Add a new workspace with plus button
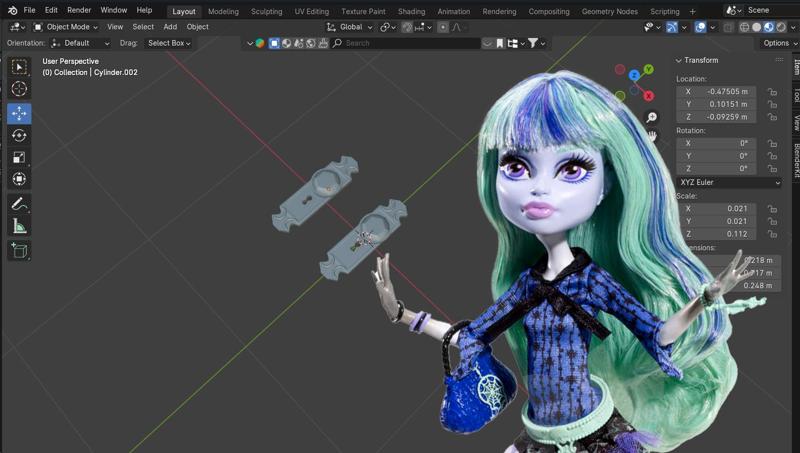 (692, 11)
